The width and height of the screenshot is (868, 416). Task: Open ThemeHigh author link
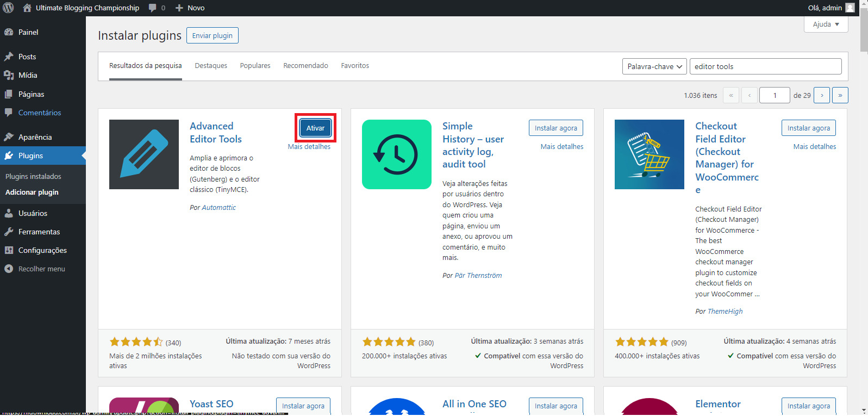725,312
